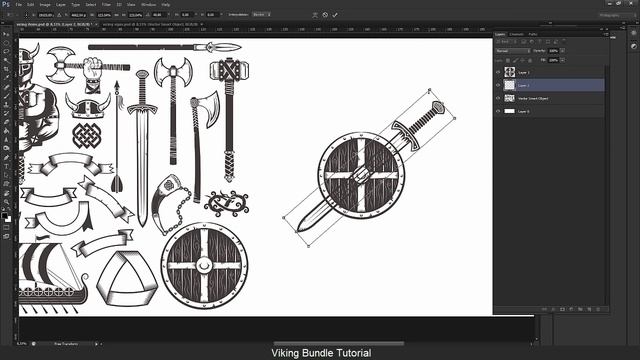Viewport: 640px width, 360px height.
Task: Toggle Quick Mask mode
Action: [x=6, y=228]
